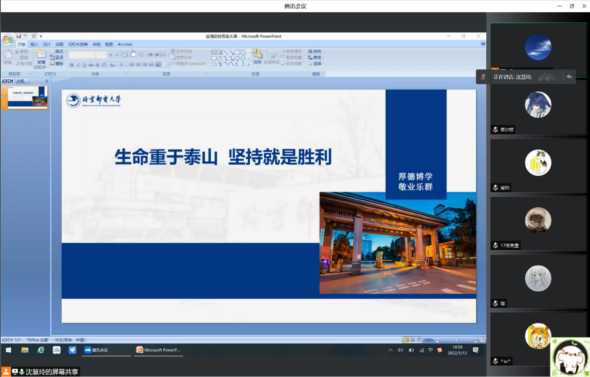Toggle Bold formatting in the font group
This screenshot has height=377, width=590.
pyautogui.click(x=71, y=65)
